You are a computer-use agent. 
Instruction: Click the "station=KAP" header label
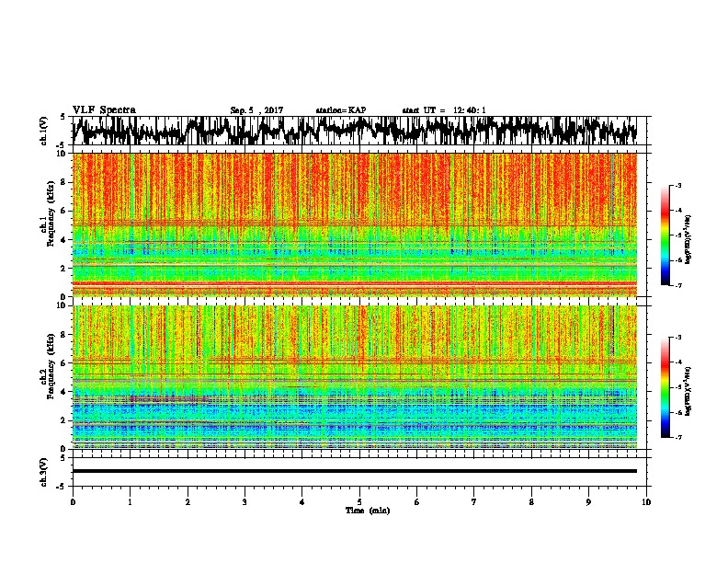click(x=341, y=110)
